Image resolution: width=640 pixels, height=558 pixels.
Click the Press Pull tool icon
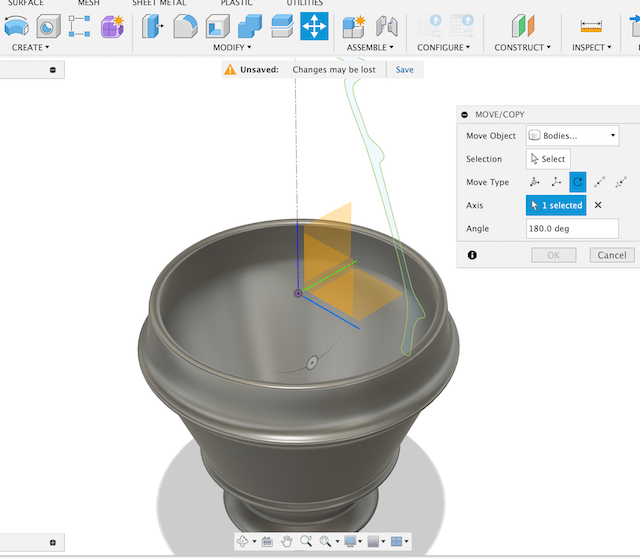153,26
